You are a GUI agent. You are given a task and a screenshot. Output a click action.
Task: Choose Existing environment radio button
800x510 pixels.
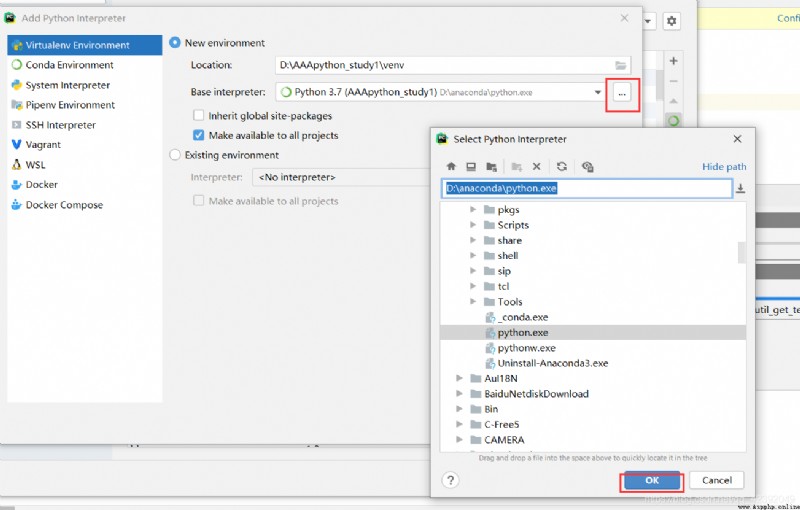174,155
